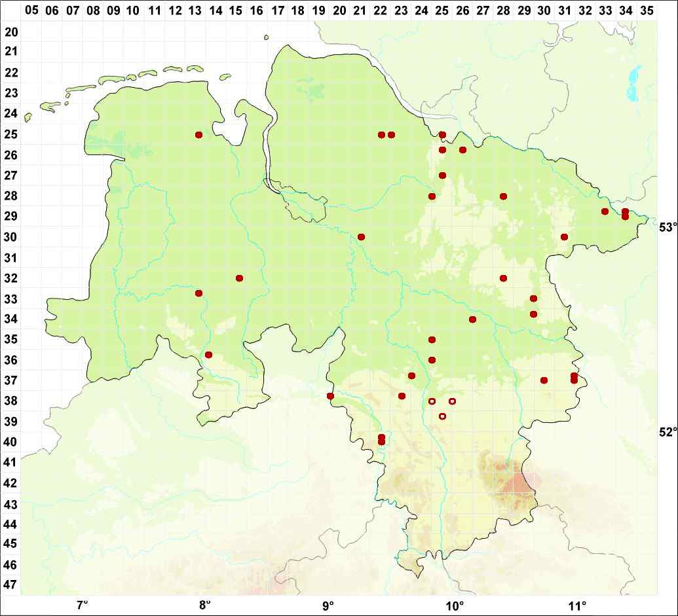Choose row label 43
Image resolution: width=678 pixels, height=616 pixels.
tap(11, 504)
